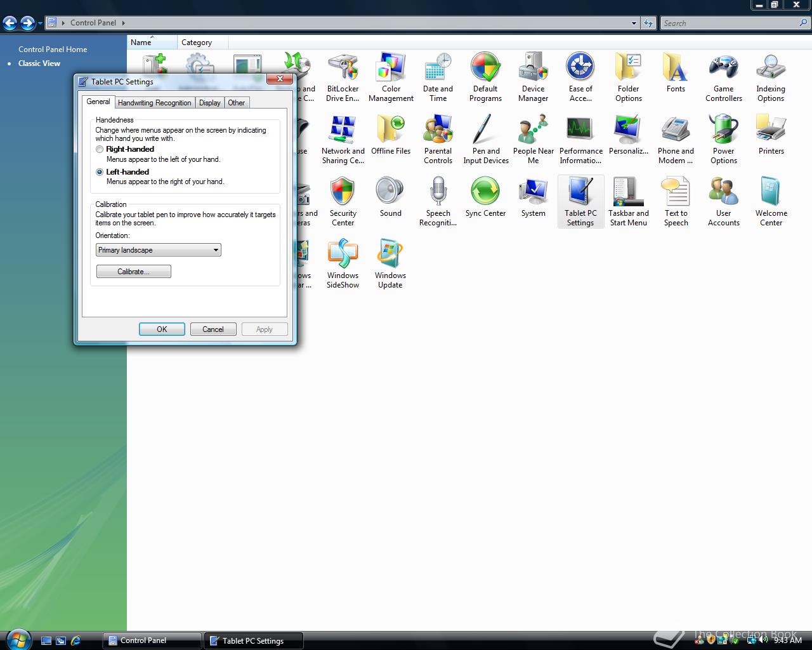The image size is (812, 650).
Task: Open the Fonts folder
Action: click(676, 73)
